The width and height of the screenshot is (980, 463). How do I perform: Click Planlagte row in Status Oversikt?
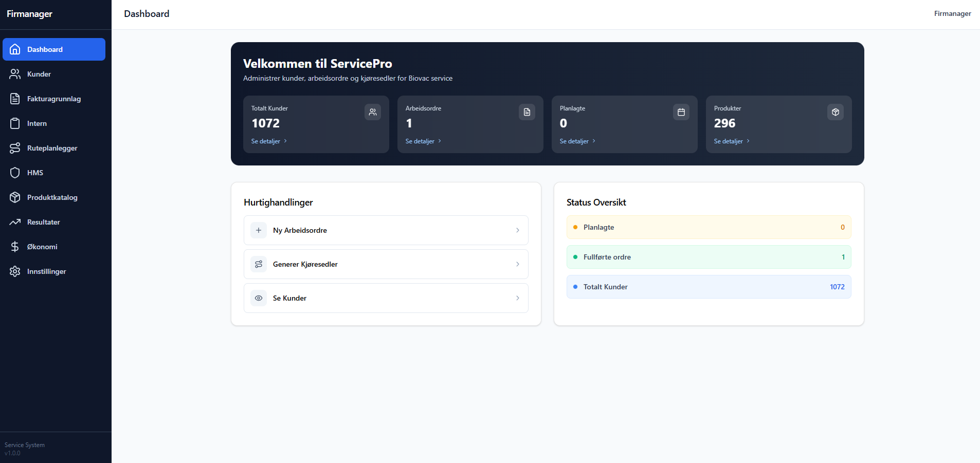709,227
